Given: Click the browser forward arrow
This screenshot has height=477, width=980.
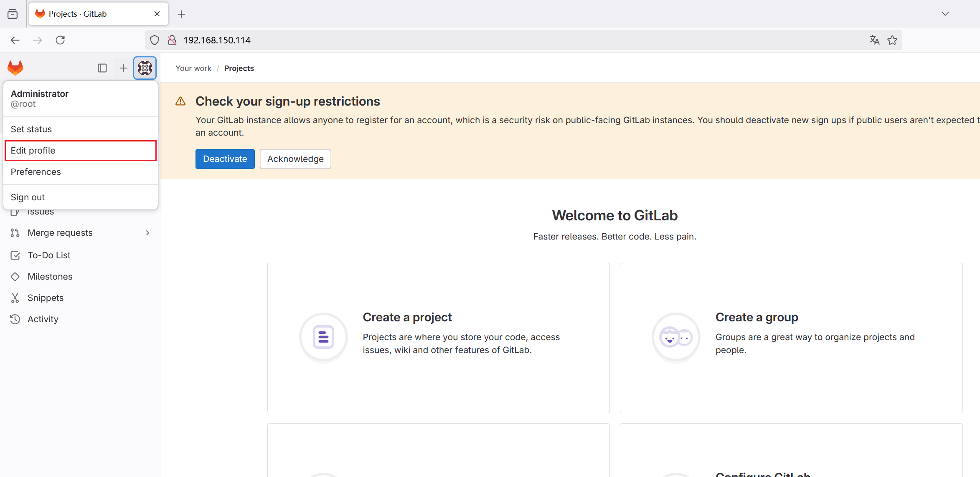Looking at the screenshot, I should [x=38, y=40].
